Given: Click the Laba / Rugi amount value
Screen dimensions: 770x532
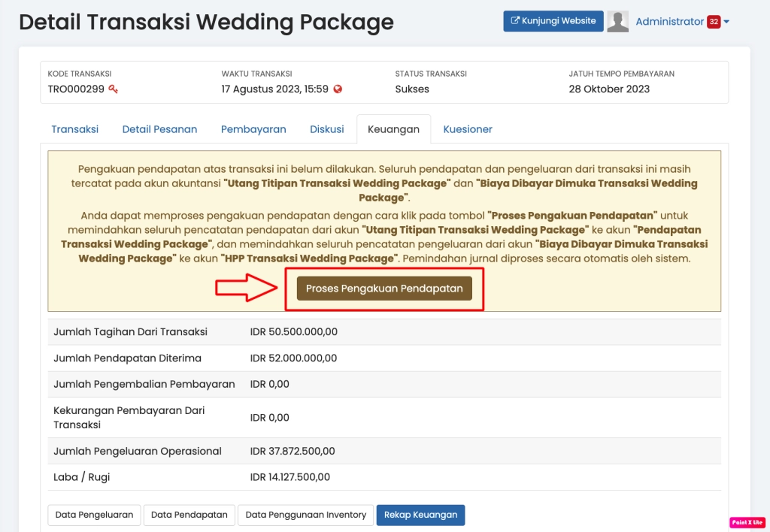Looking at the screenshot, I should tap(290, 477).
